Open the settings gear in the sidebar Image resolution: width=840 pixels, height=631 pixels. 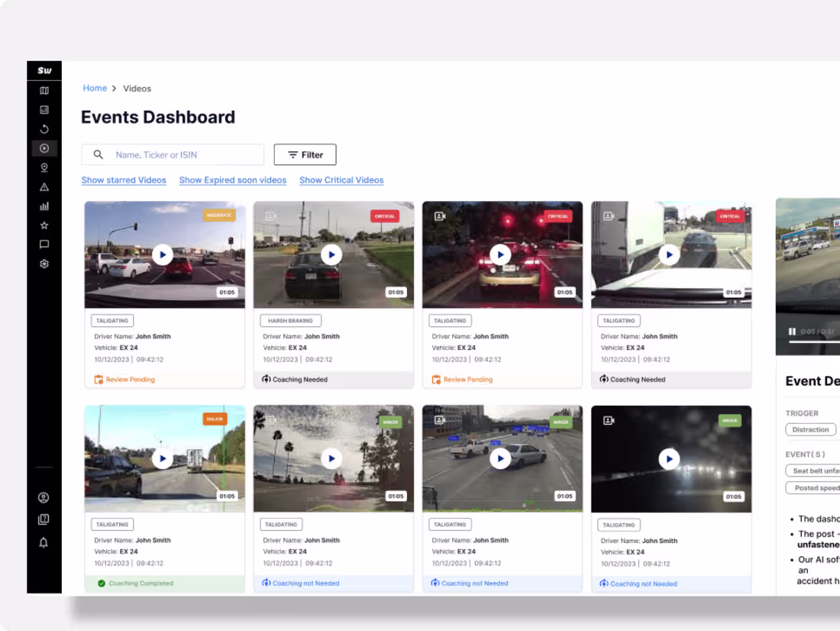[44, 263]
